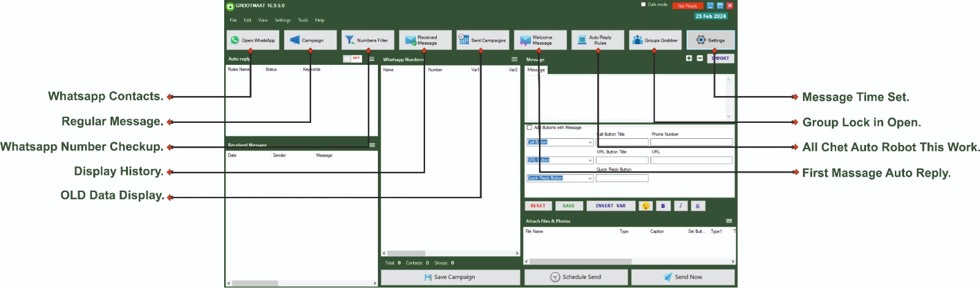Apply bold formatting to message
The width and height of the screenshot is (980, 288).
[663, 206]
